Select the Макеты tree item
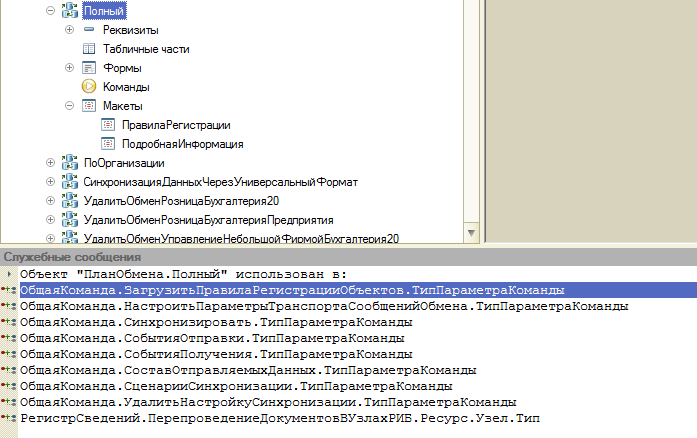 (x=123, y=106)
